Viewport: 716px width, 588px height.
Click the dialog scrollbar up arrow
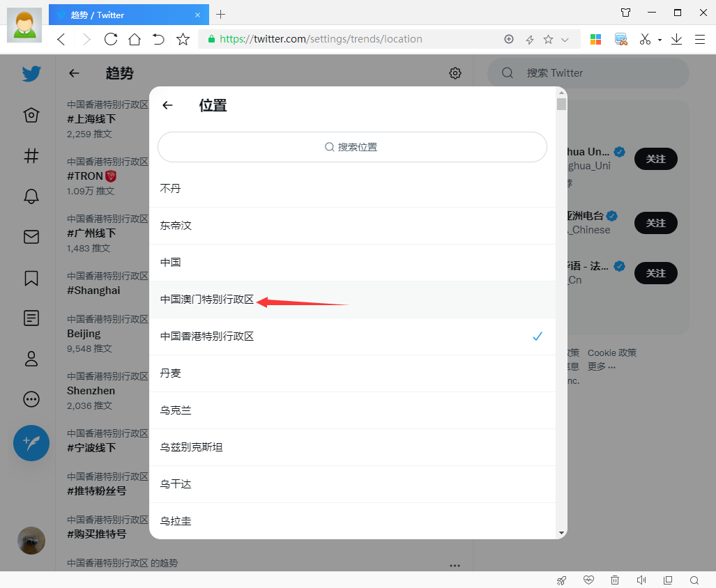(562, 92)
